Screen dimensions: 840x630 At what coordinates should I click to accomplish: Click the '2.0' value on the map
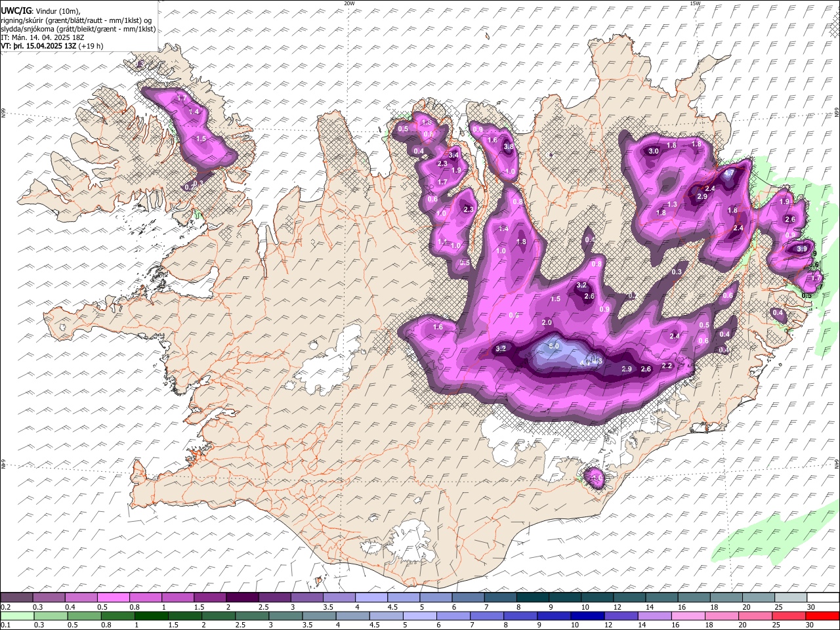(x=547, y=322)
